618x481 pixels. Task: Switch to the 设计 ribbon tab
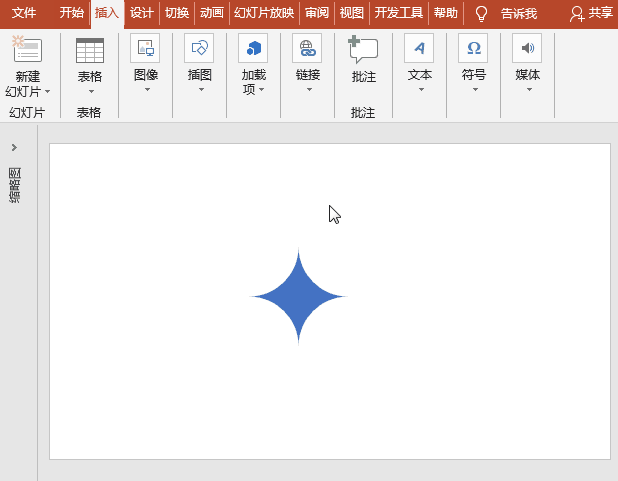[142, 13]
